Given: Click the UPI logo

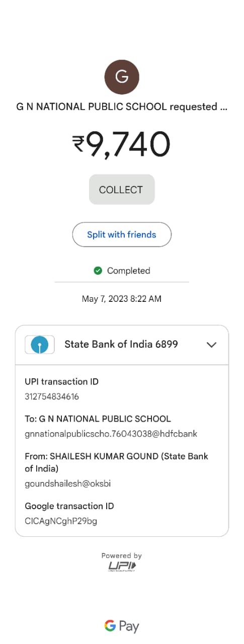Looking at the screenshot, I should click(122, 567).
